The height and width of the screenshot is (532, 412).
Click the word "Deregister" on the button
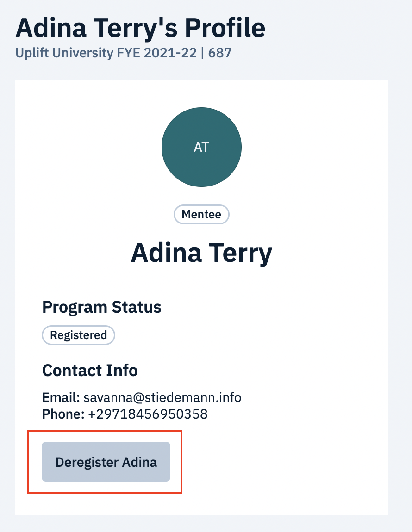86,462
